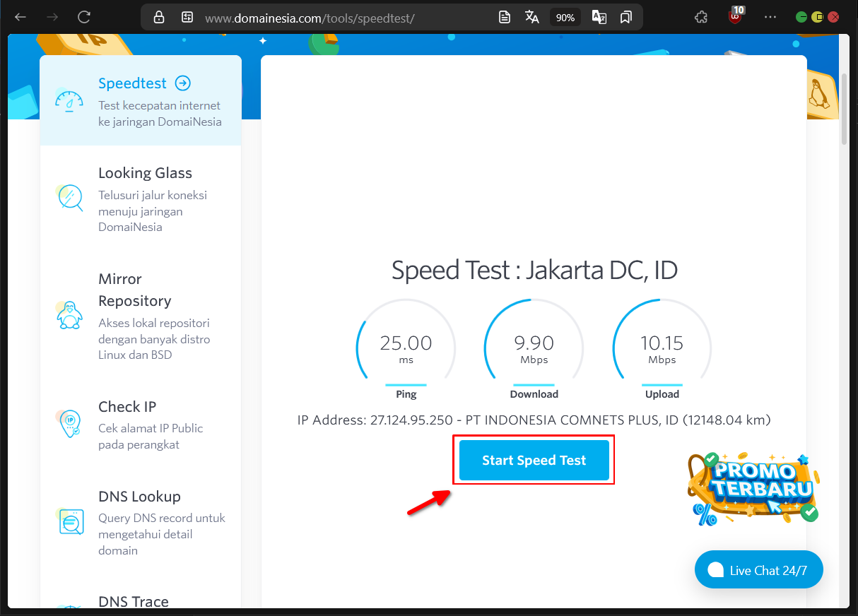The width and height of the screenshot is (858, 616).
Task: Open the DNS Trace tool
Action: click(x=134, y=601)
